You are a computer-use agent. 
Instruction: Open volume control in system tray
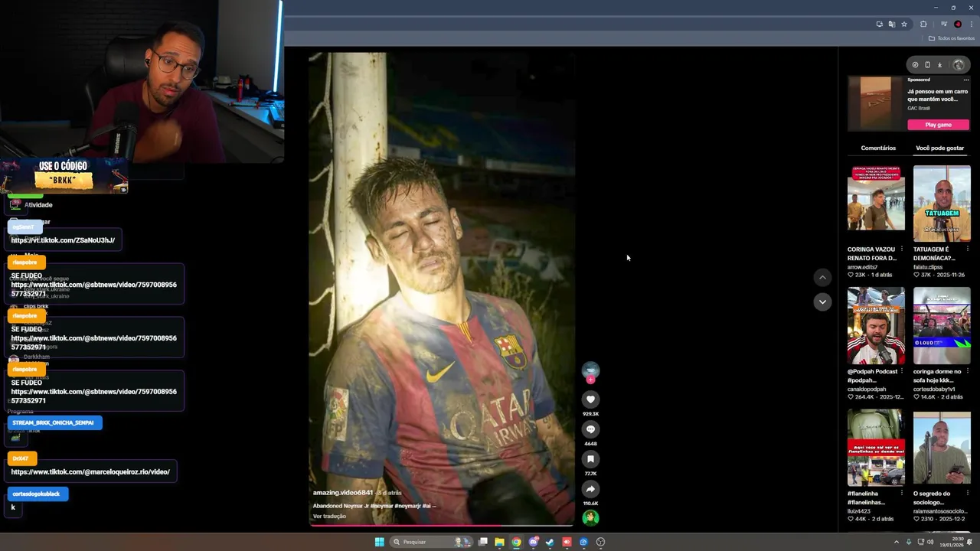930,542
